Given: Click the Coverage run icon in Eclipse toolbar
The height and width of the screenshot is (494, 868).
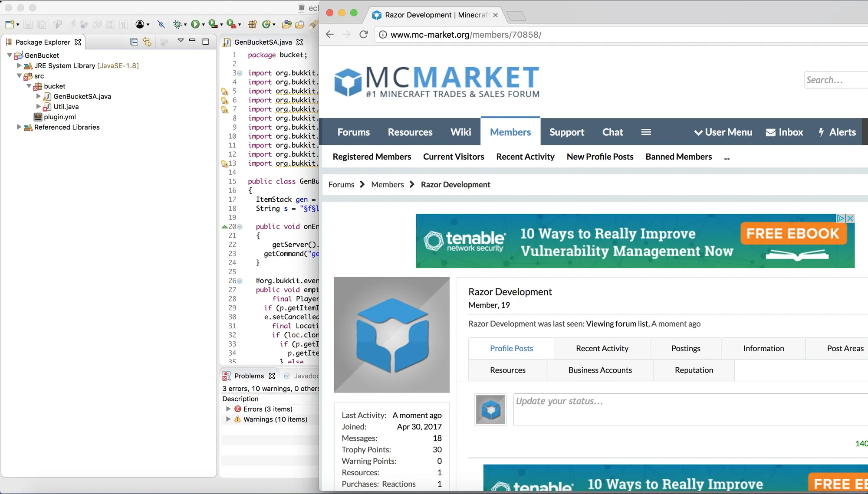Looking at the screenshot, I should pos(212,24).
